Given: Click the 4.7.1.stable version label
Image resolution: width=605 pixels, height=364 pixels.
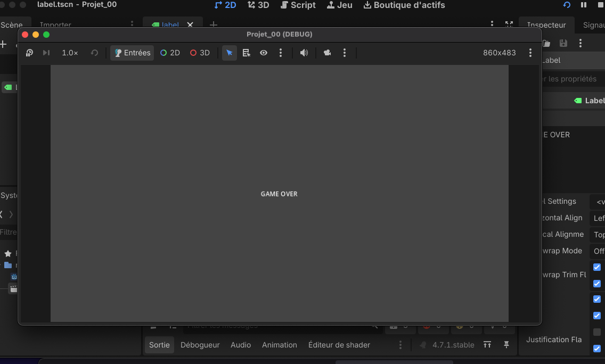Looking at the screenshot, I should pos(453,345).
